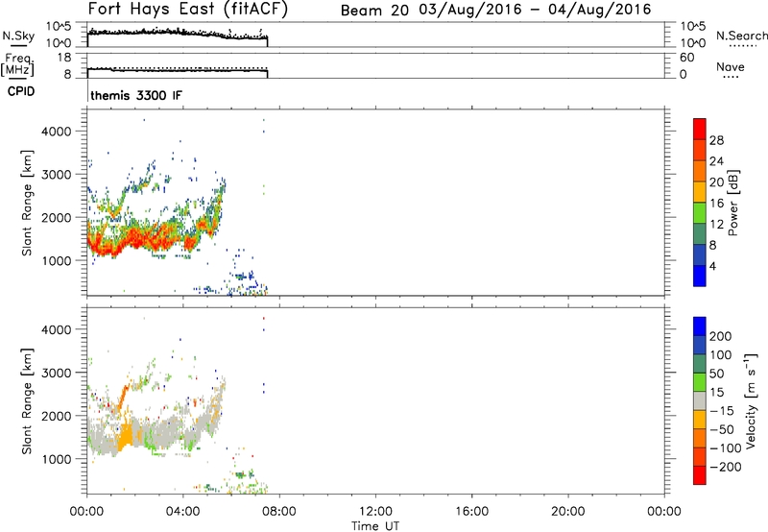768x532 pixels.
Task: Click the '04:00' time axis tick label
Action: pos(183,512)
